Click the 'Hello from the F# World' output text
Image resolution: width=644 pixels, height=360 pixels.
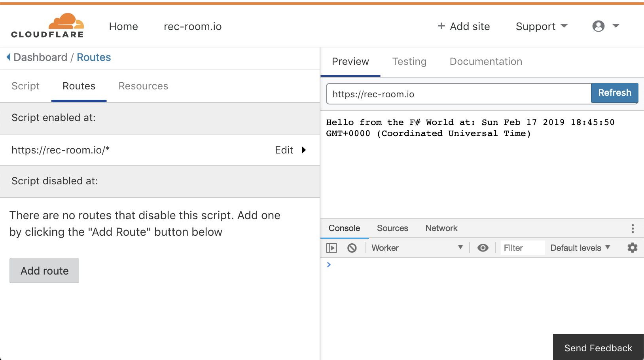click(x=470, y=128)
